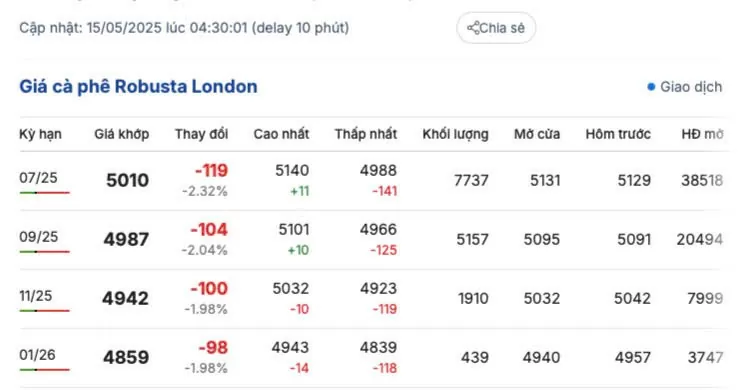The width and height of the screenshot is (748, 390).
Task: Sort by the Giá khớp column header
Action: [x=122, y=134]
